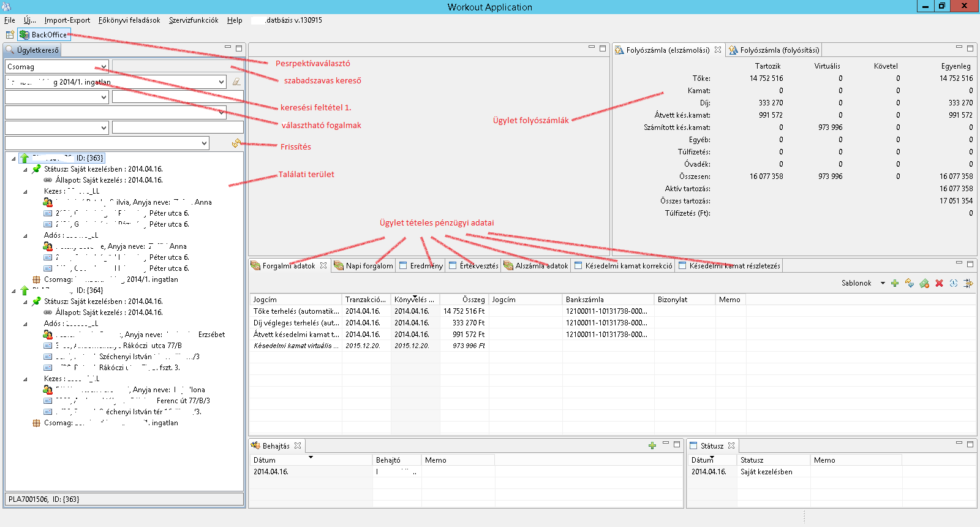Viewport: 980px width, 527px height.
Task: Select the italic Késedelmi kamat virtuális row
Action: pyautogui.click(x=612, y=346)
